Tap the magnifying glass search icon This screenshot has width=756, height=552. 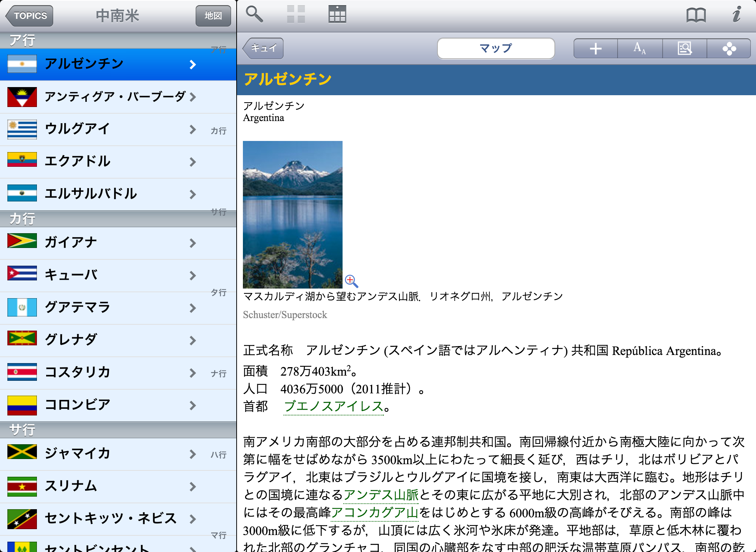pyautogui.click(x=254, y=14)
